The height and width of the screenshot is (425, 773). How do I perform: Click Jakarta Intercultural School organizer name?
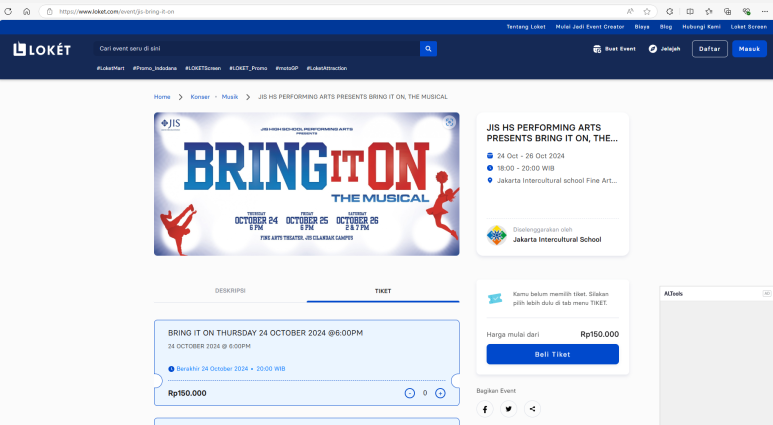click(x=557, y=240)
